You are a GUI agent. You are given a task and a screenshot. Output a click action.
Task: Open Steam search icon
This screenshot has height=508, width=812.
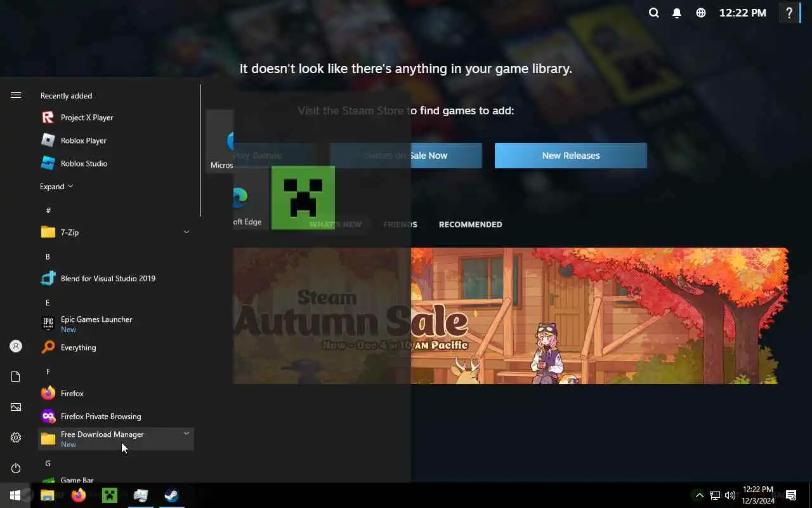[653, 13]
